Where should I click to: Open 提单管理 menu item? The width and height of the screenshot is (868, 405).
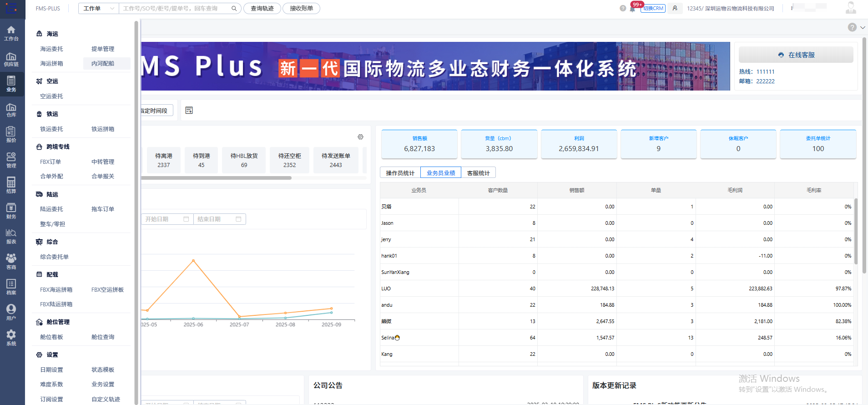(103, 49)
